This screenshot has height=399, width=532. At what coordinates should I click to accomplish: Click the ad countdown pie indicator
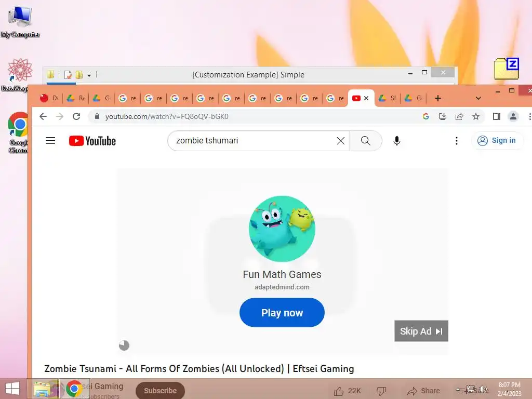pyautogui.click(x=124, y=345)
